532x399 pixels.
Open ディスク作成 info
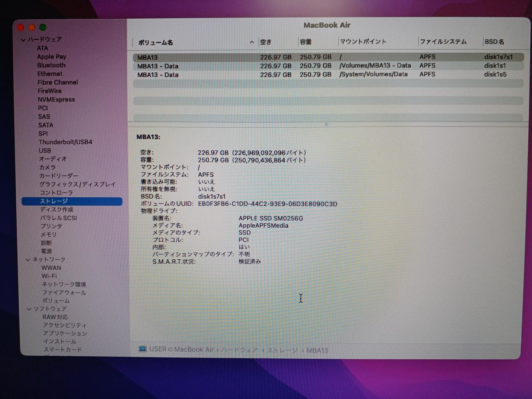click(x=57, y=209)
